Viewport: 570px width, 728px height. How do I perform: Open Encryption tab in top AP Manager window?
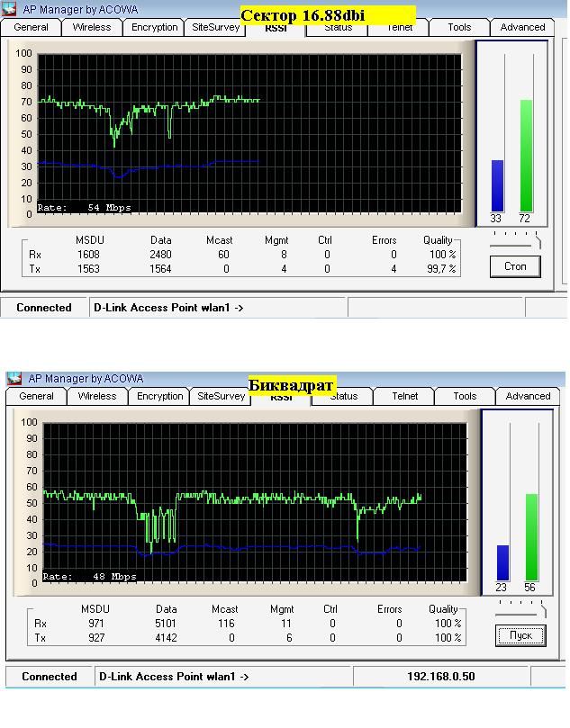pyautogui.click(x=154, y=27)
